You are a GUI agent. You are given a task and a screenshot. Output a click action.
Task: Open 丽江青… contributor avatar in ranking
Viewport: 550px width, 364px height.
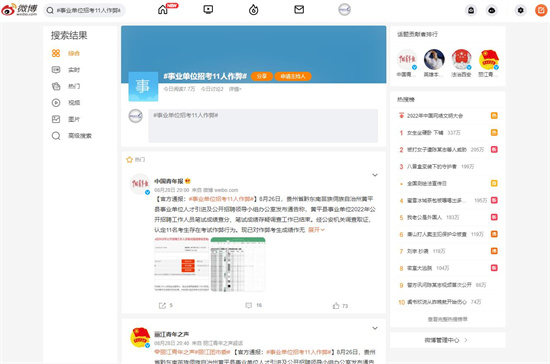click(x=489, y=60)
